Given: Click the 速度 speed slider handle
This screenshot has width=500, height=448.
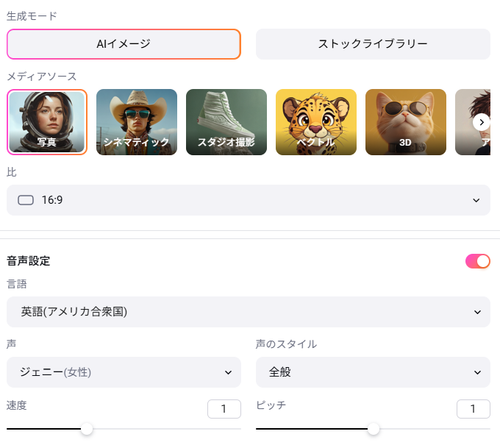Looking at the screenshot, I should point(87,428).
